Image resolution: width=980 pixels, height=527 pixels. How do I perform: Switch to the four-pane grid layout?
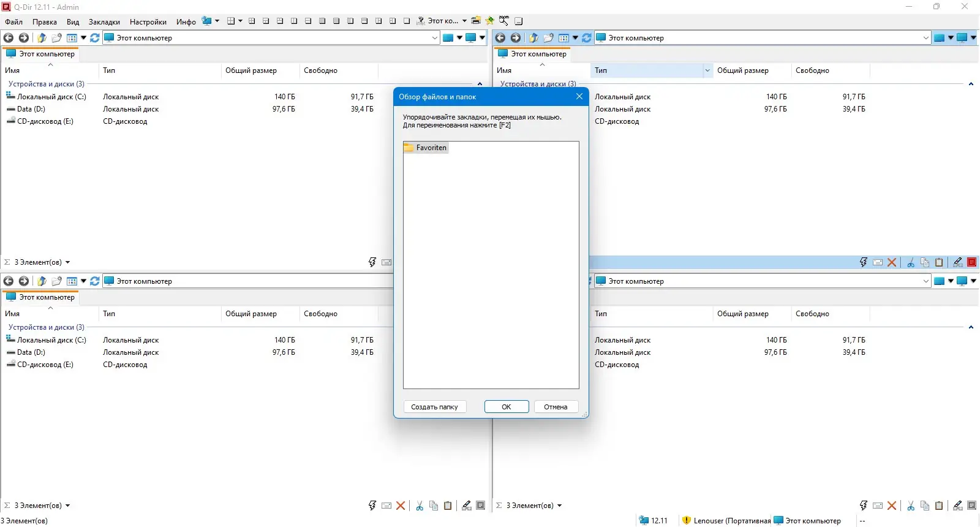pyautogui.click(x=252, y=21)
